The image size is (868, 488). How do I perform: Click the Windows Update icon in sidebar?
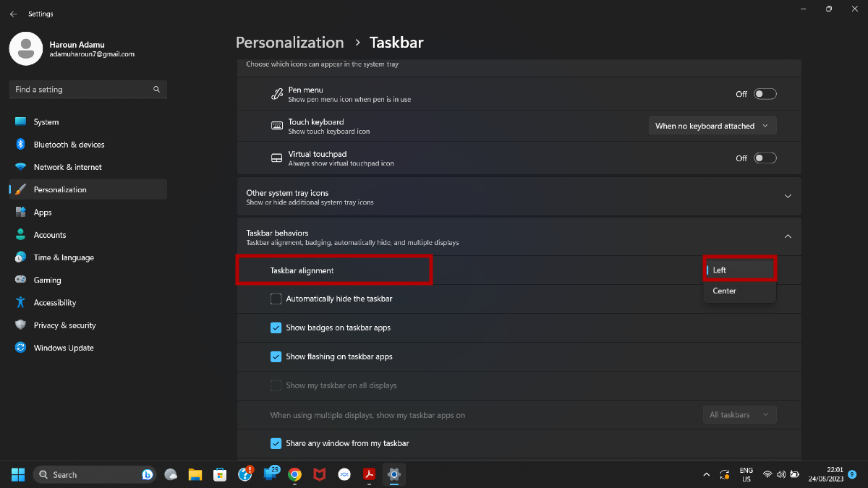click(20, 348)
